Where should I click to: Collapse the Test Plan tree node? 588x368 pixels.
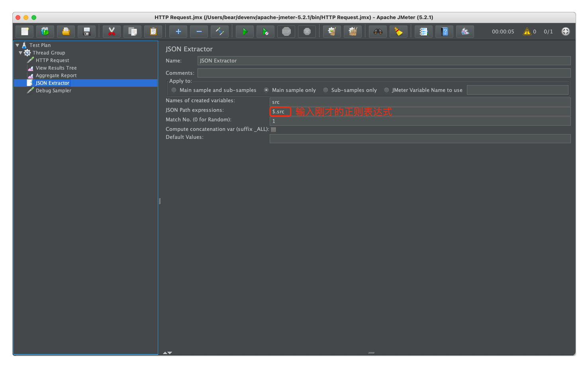pyautogui.click(x=18, y=45)
